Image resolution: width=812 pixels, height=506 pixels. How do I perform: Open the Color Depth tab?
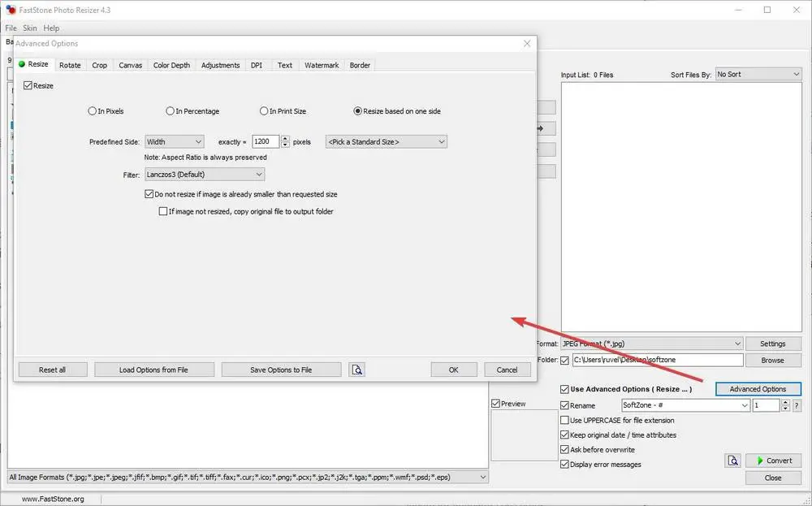coord(171,65)
